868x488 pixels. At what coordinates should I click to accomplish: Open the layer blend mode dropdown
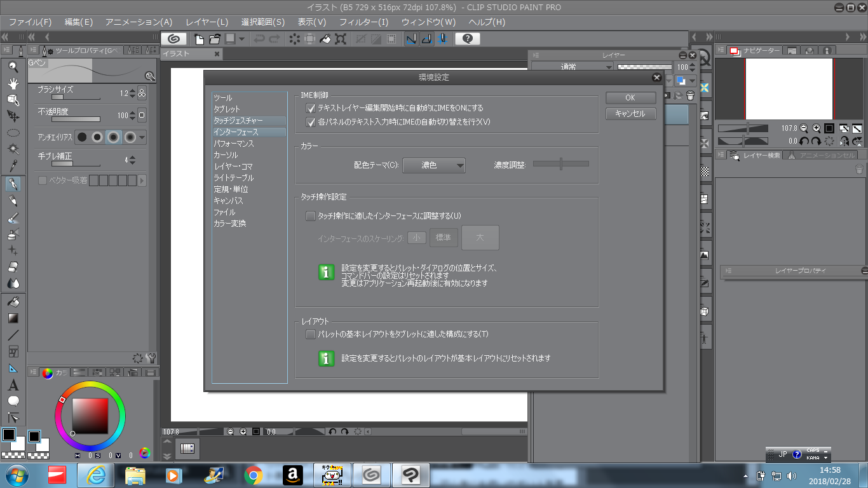coord(573,67)
